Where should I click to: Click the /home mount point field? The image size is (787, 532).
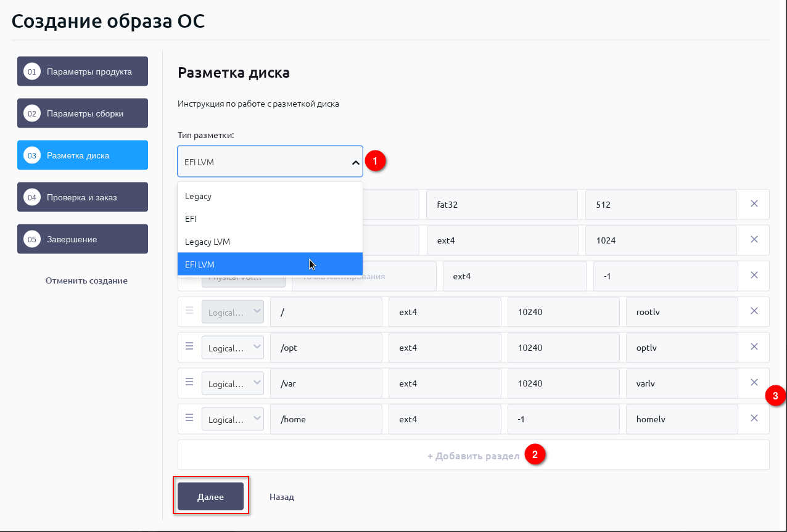point(326,419)
